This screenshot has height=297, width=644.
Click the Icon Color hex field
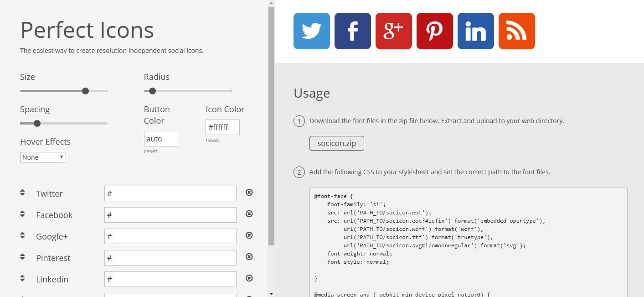pos(222,127)
